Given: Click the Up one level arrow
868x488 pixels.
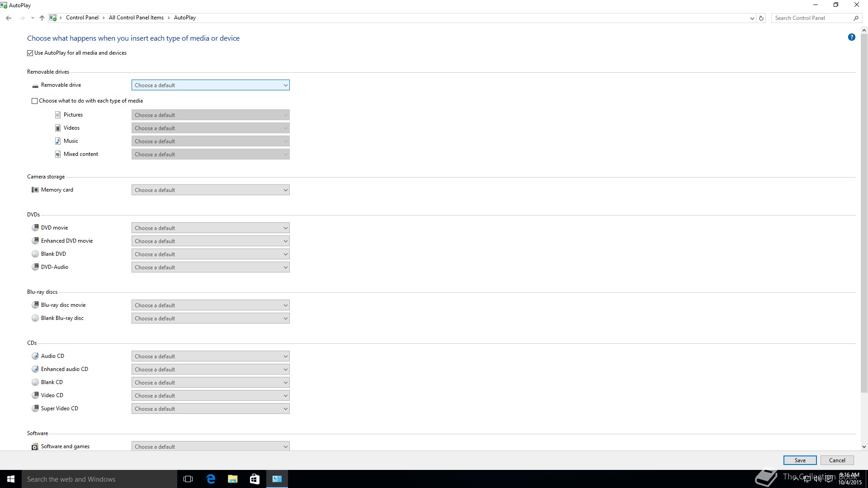Looking at the screenshot, I should tap(42, 18).
